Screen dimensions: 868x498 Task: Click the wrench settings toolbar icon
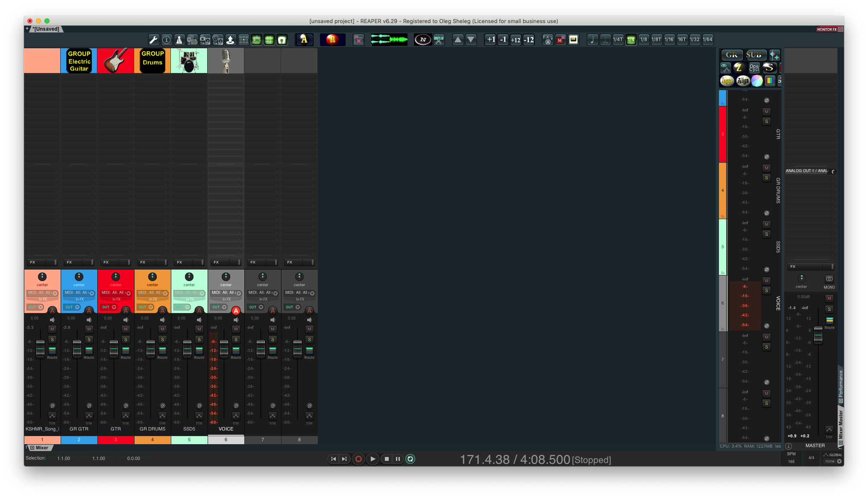click(153, 40)
